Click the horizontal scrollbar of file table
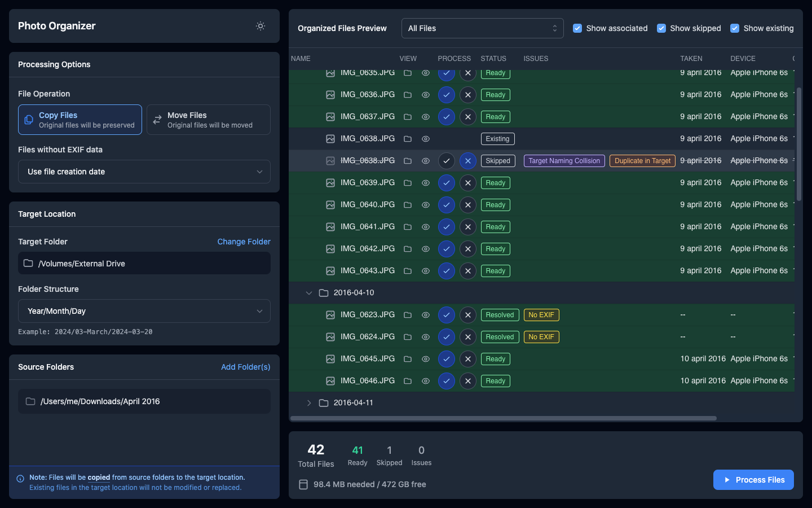This screenshot has height=508, width=812. click(x=503, y=418)
